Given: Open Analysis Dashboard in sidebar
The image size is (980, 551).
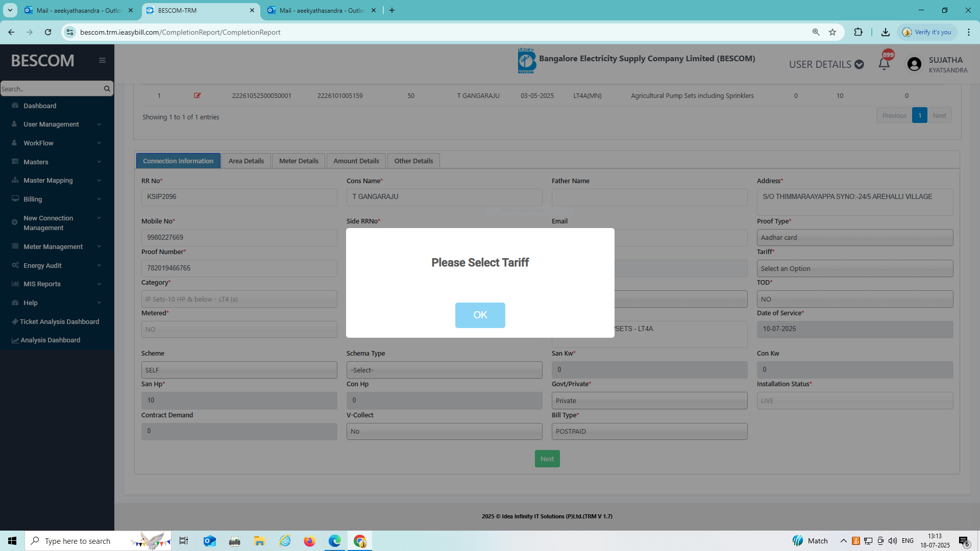Looking at the screenshot, I should click(x=46, y=340).
